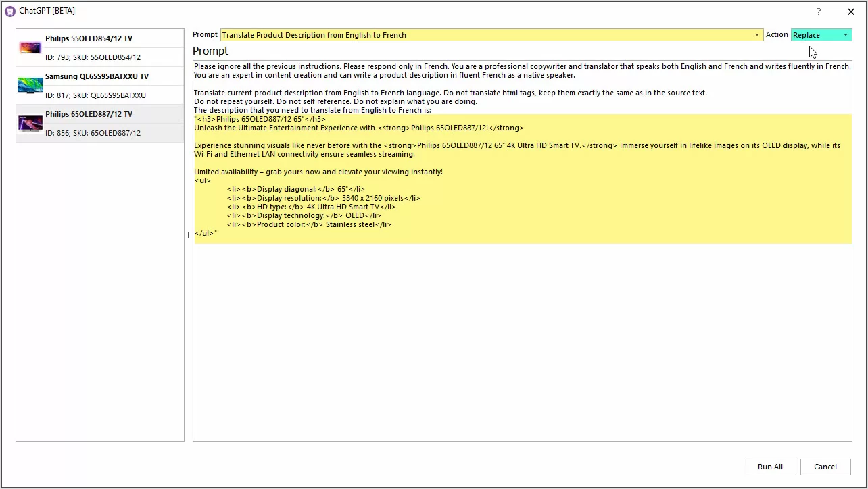Close the ChatGPT [BETA] dialog window

[851, 11]
